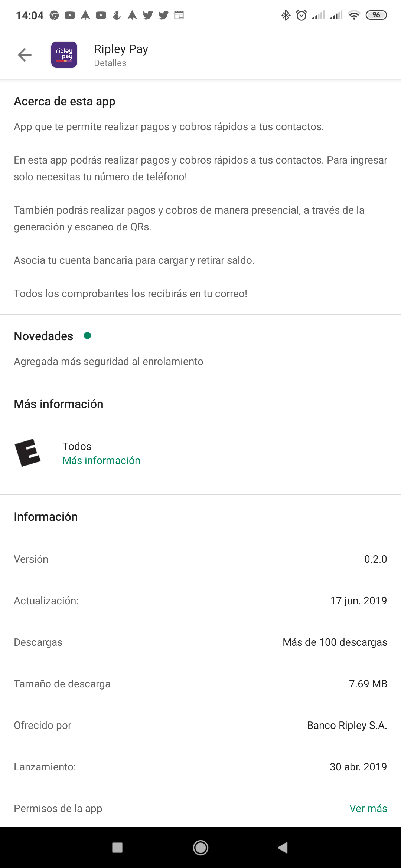Tap the Acerca de esta app heading
Viewport: 401px width, 868px height.
[65, 101]
